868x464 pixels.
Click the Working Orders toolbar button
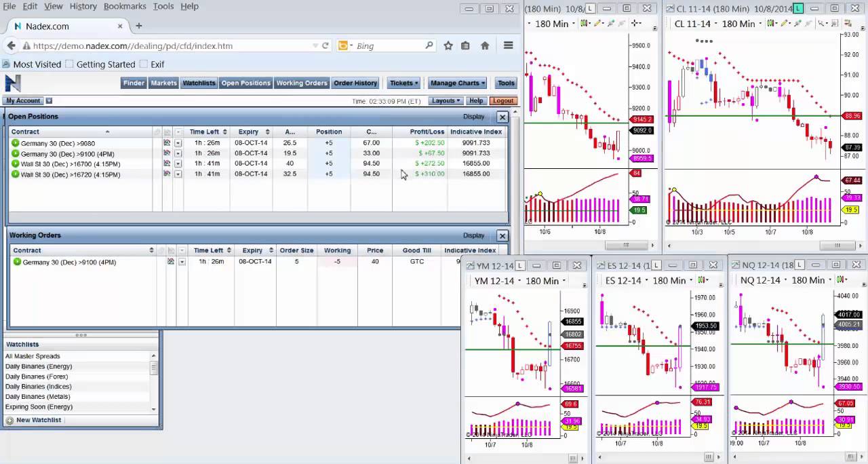pos(302,83)
